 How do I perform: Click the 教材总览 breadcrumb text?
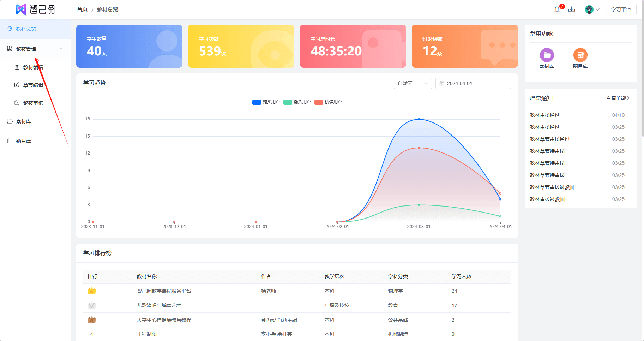[108, 10]
